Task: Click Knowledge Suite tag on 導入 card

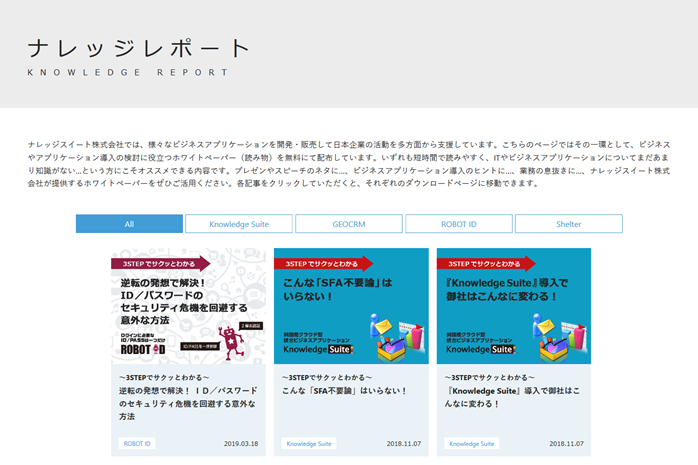Action: (x=472, y=444)
